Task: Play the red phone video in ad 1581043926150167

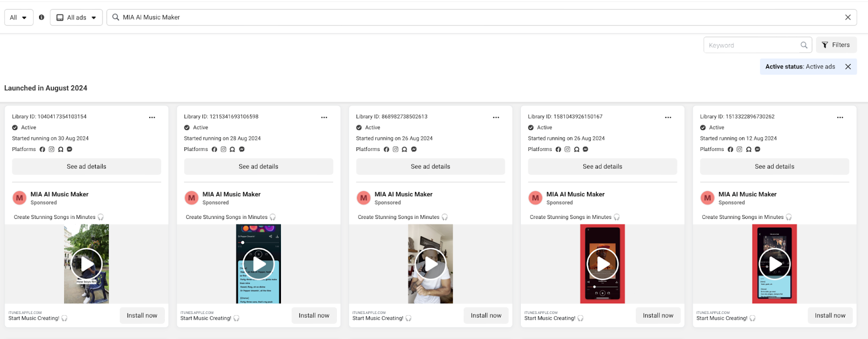Action: point(603,264)
